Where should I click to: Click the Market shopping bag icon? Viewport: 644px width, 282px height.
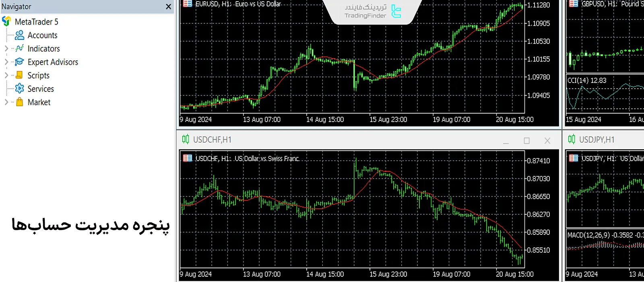19,102
